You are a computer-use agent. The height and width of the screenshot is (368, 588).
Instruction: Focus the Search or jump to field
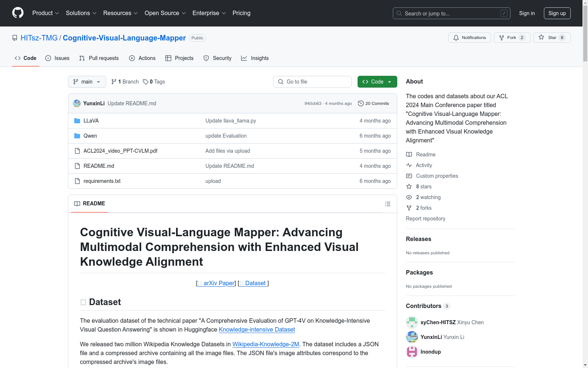point(451,13)
